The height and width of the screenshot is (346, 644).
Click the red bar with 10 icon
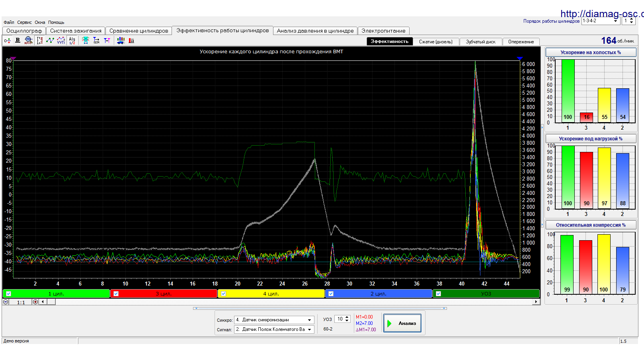[131, 41]
